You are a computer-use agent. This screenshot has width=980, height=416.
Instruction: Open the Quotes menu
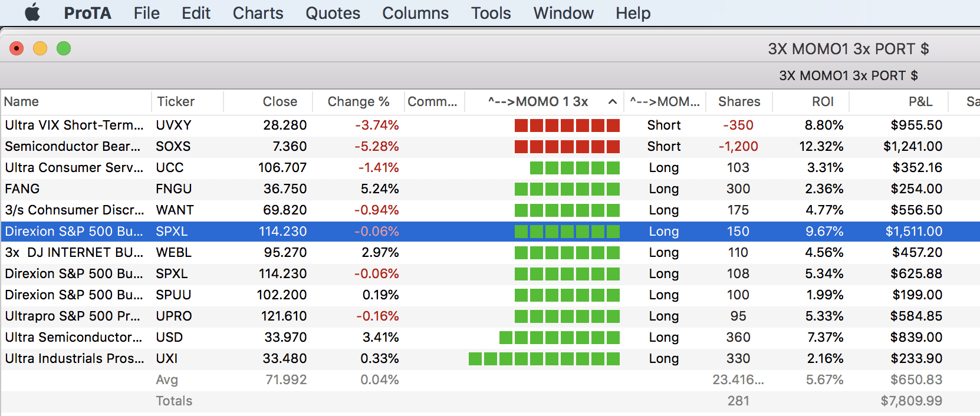[333, 13]
